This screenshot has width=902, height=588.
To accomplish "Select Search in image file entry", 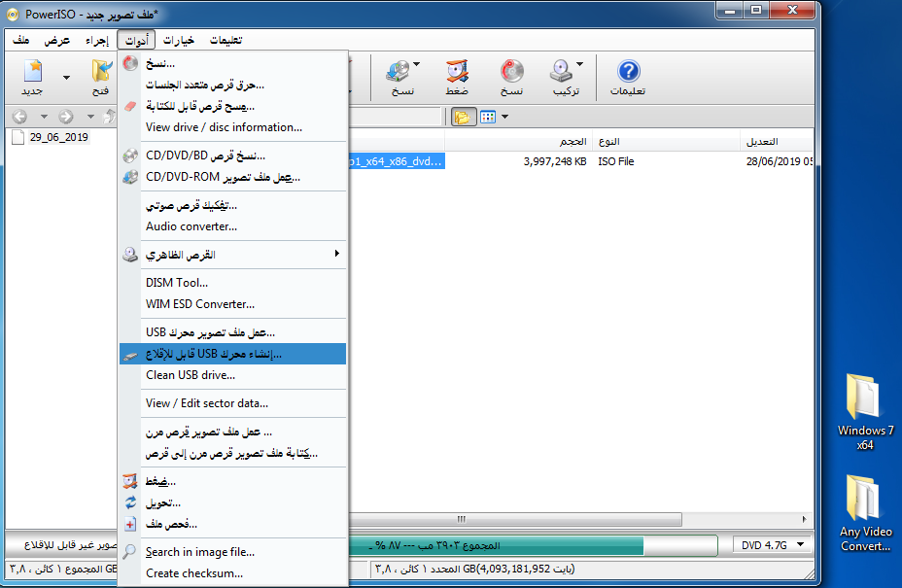I will tap(232, 552).
